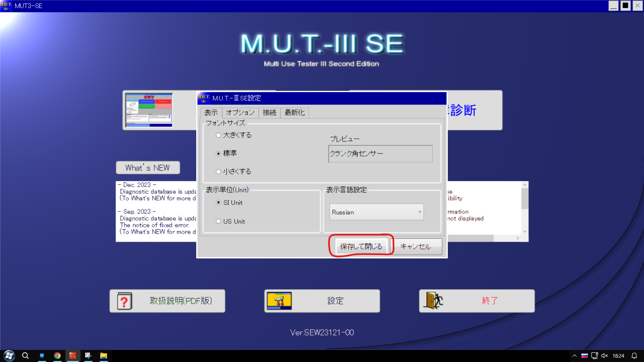Click the Dec. 2023 news entry
Screen dimensions: 644x362
click(x=137, y=185)
